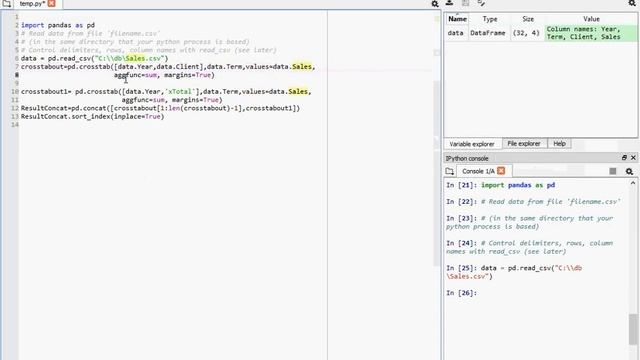The image size is (640, 360).
Task: Sort variables by Size column header
Action: (528, 19)
